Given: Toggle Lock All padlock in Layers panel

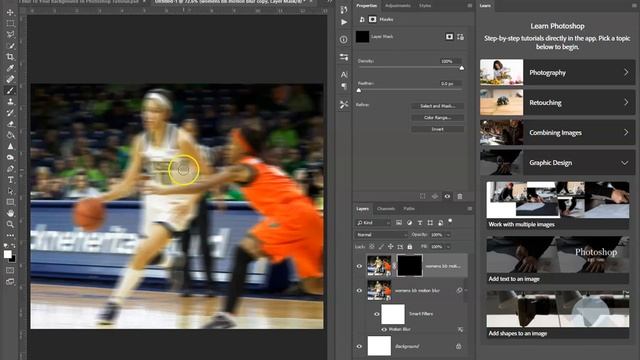Looking at the screenshot, I should (x=410, y=247).
